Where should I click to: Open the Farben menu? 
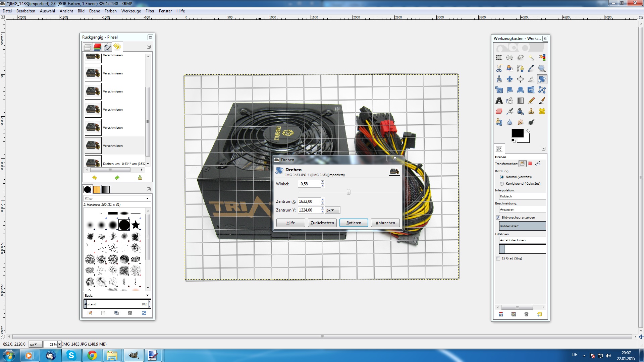pos(111,11)
